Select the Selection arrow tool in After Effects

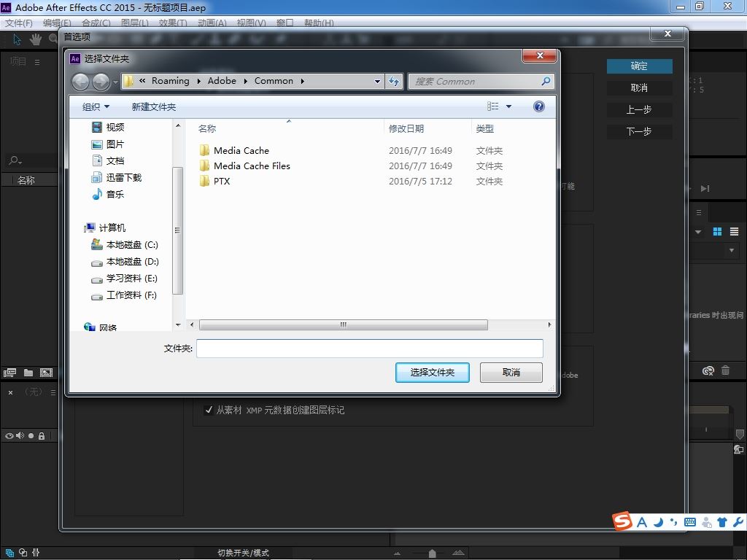click(18, 39)
